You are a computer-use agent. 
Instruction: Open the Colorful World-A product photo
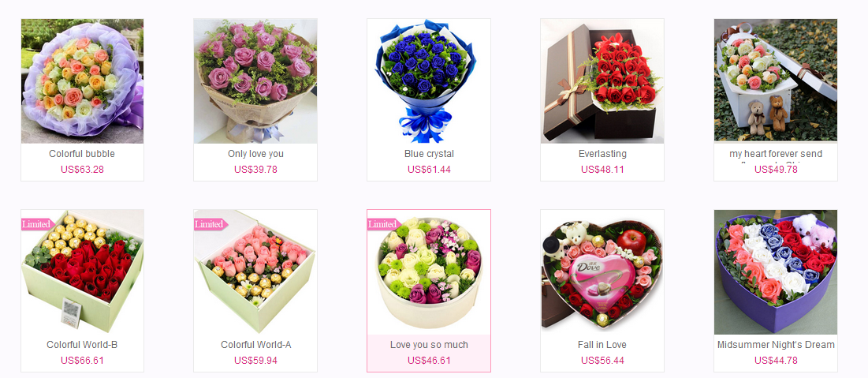coord(255,272)
